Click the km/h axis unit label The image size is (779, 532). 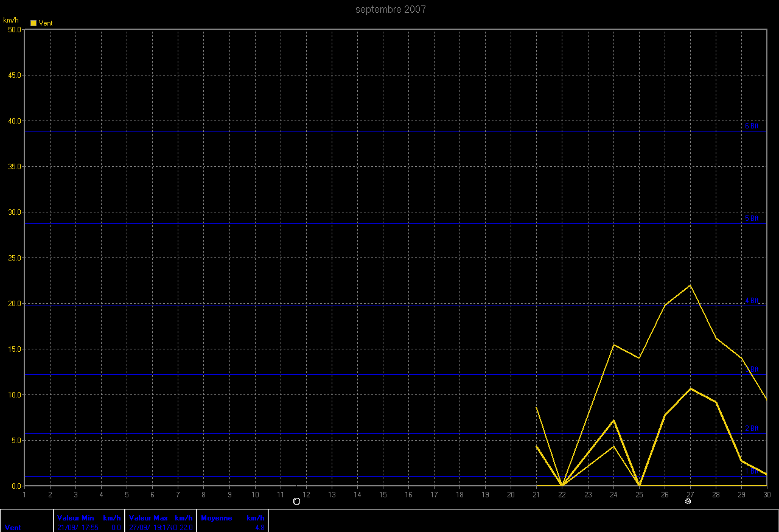coord(11,20)
